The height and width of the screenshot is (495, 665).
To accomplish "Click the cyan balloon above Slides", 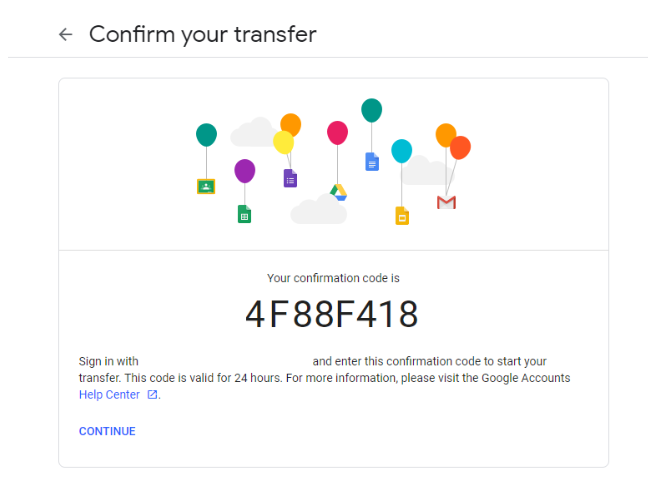I will point(401,151).
